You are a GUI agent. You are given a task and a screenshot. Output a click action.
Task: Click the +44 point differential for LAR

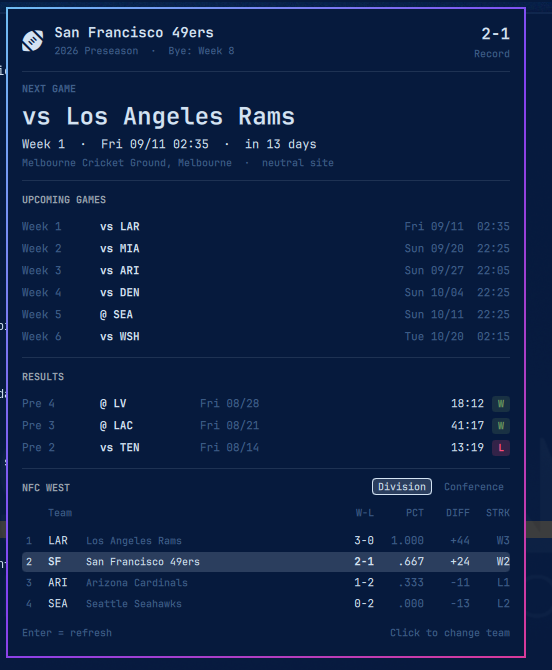pos(460,541)
